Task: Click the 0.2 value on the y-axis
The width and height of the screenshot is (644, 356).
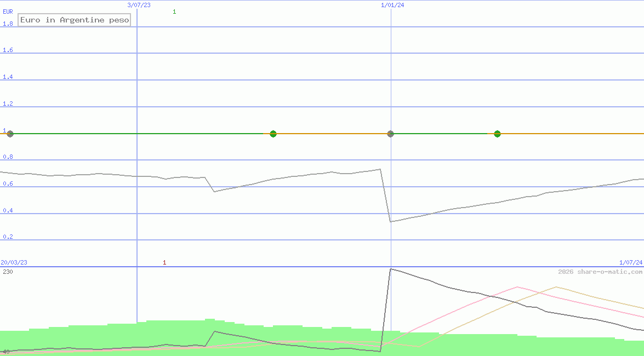Action: pyautogui.click(x=8, y=237)
